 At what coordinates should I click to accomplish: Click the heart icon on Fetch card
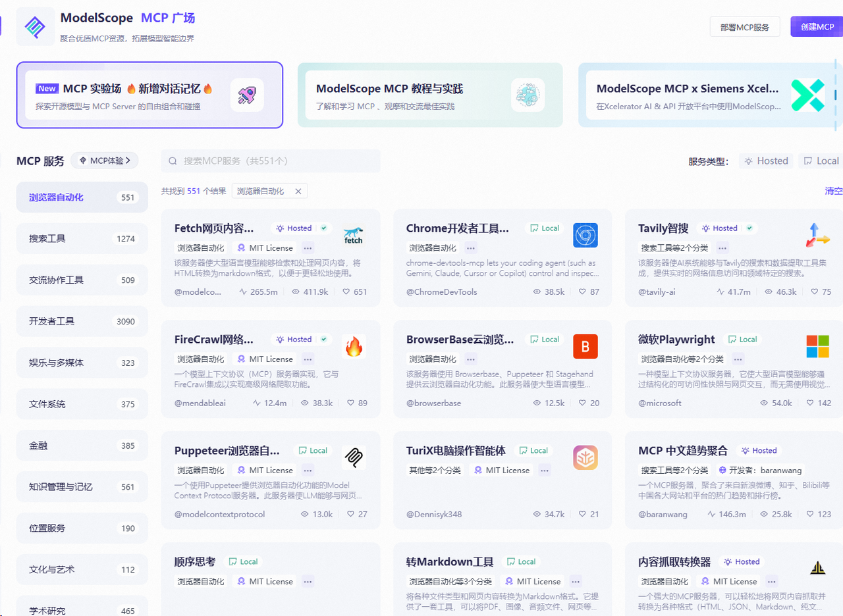[x=346, y=292]
